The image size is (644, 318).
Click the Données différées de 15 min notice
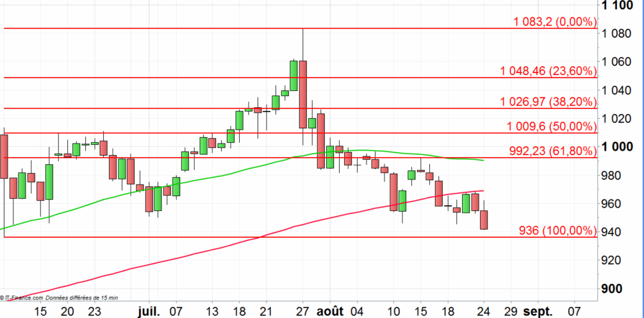click(81, 297)
